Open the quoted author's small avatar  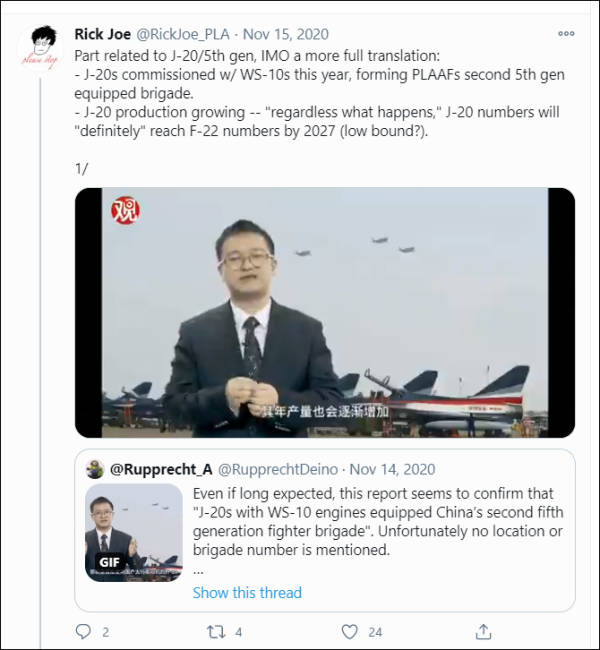pos(95,468)
